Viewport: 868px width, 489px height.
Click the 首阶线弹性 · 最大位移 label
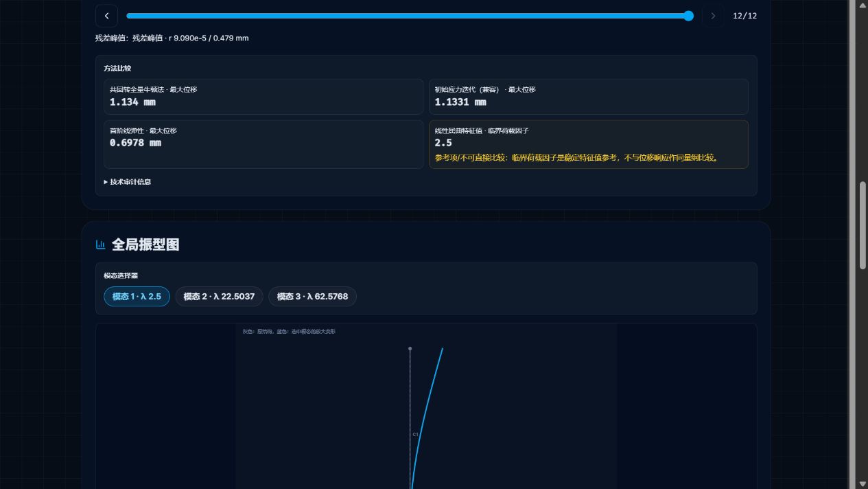click(143, 130)
